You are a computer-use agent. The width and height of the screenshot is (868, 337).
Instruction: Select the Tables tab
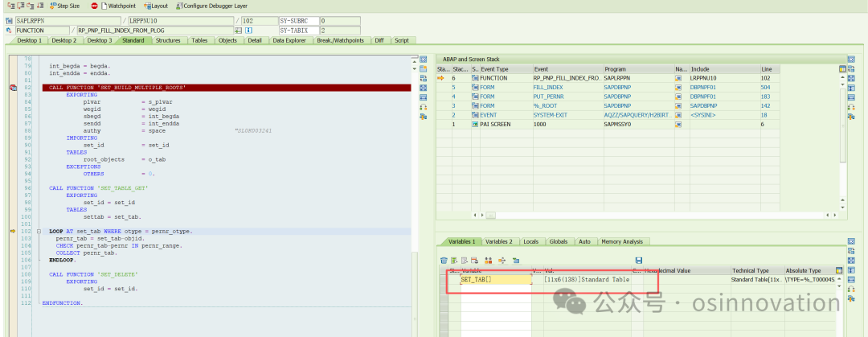pos(199,40)
